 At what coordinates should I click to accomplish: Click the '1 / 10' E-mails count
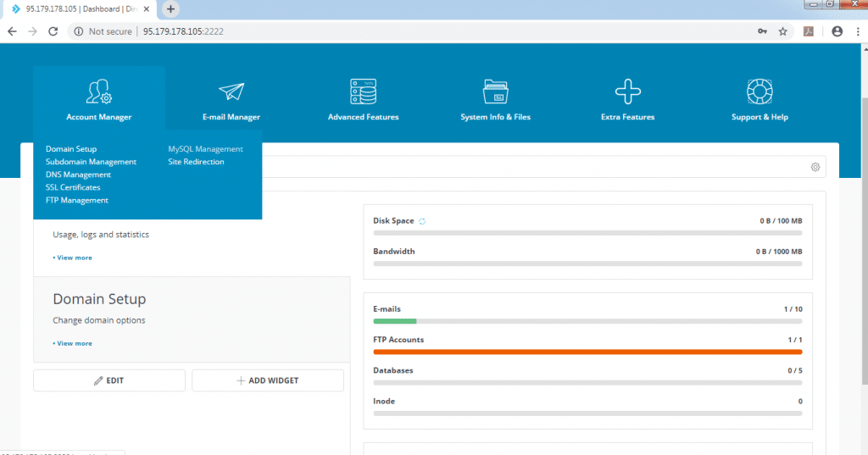point(793,309)
